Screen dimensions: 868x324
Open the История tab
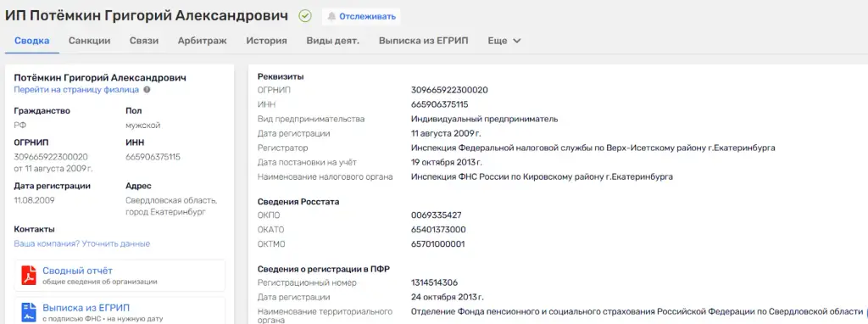coord(267,41)
